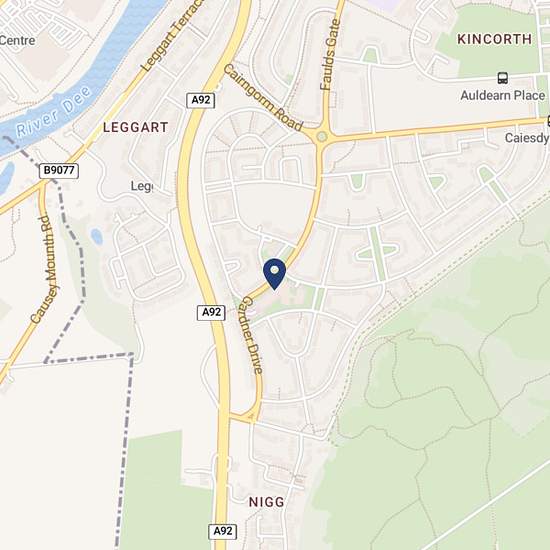Select the Cairngorm Road street label
The width and height of the screenshot is (550, 550).
coord(263,98)
